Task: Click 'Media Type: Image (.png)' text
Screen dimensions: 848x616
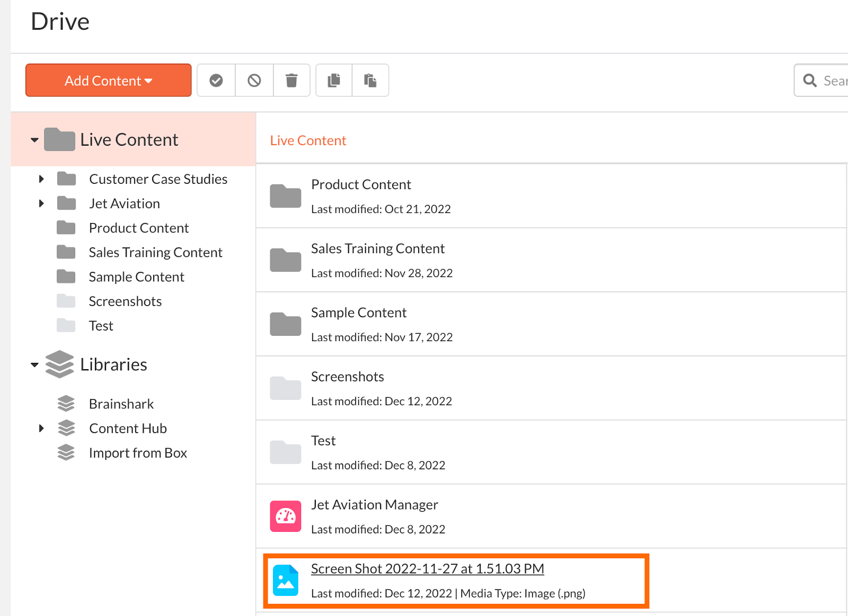Action: click(523, 594)
